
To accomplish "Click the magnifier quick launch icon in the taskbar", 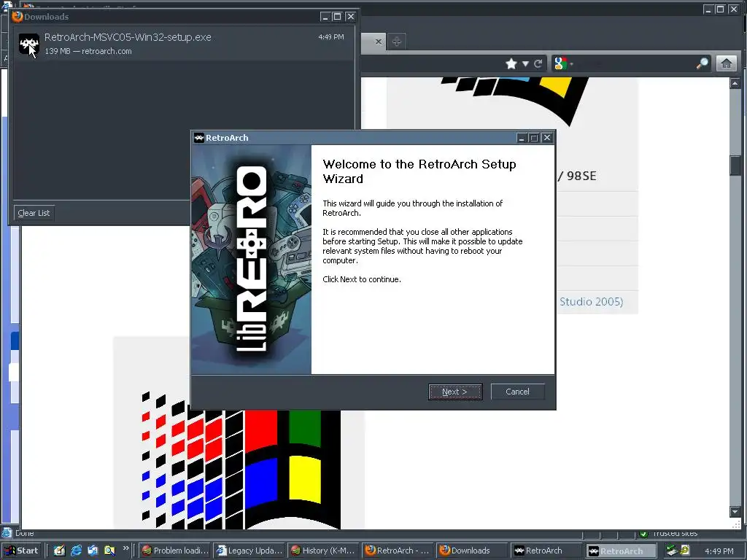I will point(109,551).
